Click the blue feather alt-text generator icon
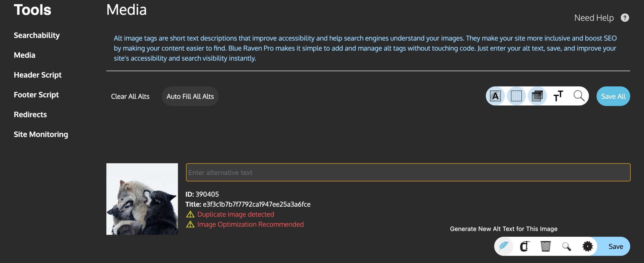Screen dimensions: 644x263 [504, 246]
